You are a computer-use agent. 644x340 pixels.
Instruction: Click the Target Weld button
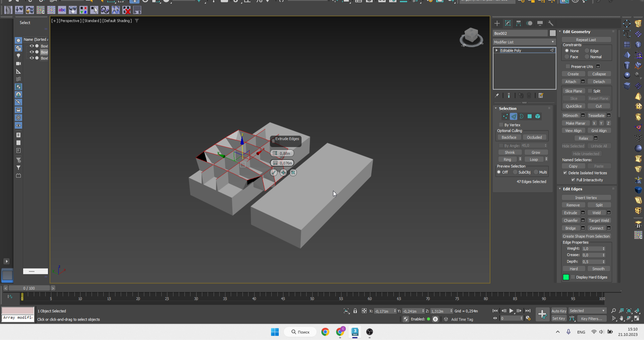pos(599,220)
